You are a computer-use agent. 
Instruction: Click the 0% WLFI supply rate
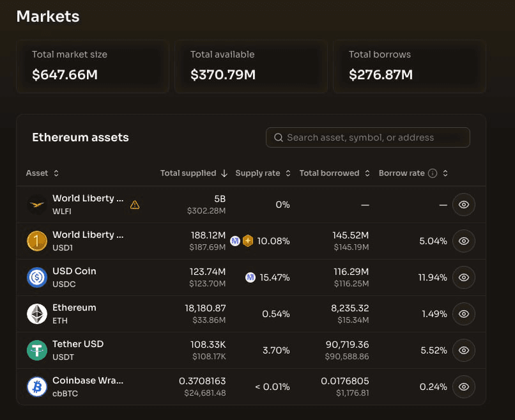(282, 205)
